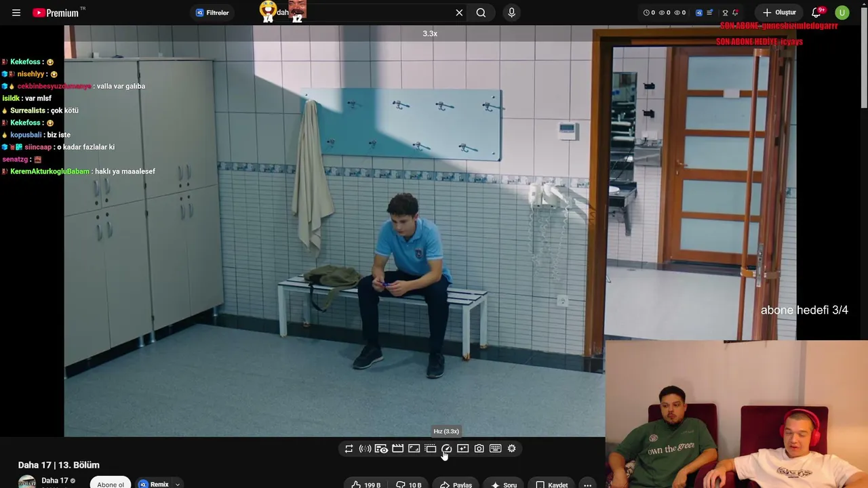The width and height of the screenshot is (868, 488).
Task: Click chat username Surrealists
Action: 28,110
